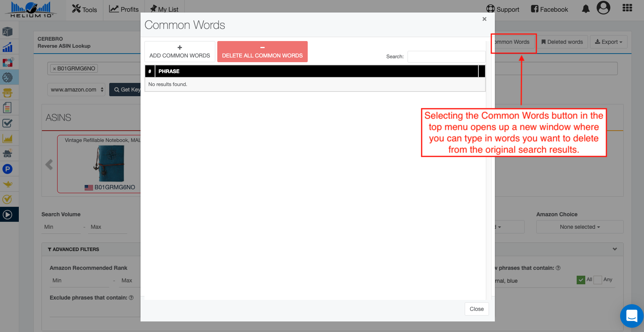Open the apps grid menu icon
Screen dimensions: 644x332
(627, 8)
